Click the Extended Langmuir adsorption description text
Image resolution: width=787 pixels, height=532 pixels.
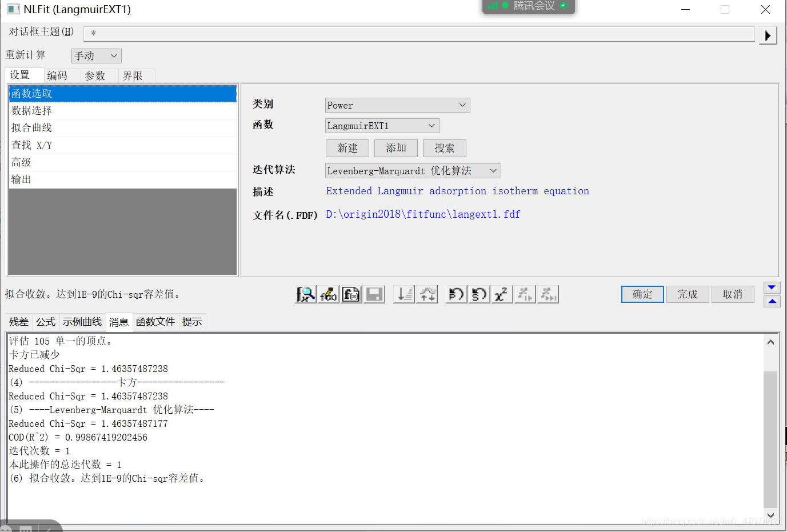pos(457,191)
